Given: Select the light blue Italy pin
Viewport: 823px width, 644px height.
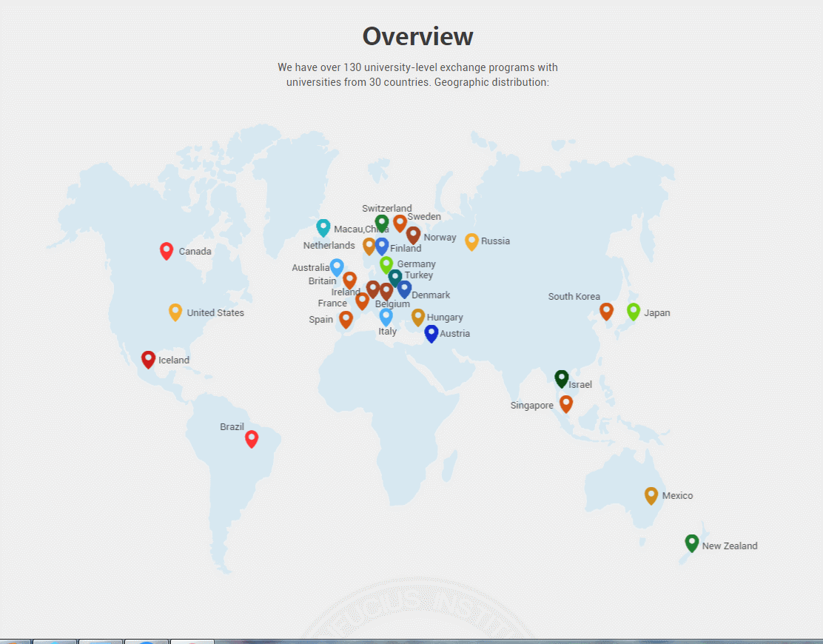Looking at the screenshot, I should coord(386,317).
